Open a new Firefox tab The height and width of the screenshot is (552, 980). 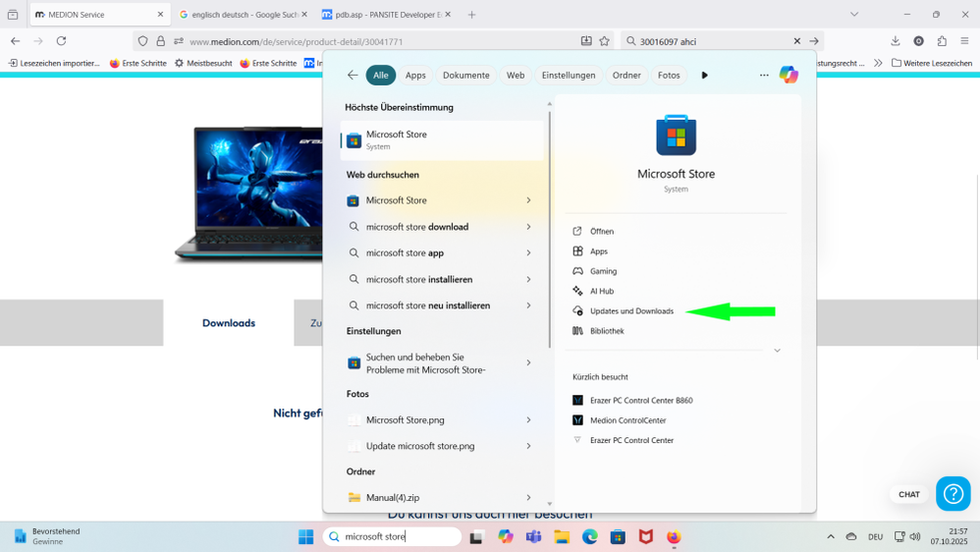pyautogui.click(x=472, y=15)
